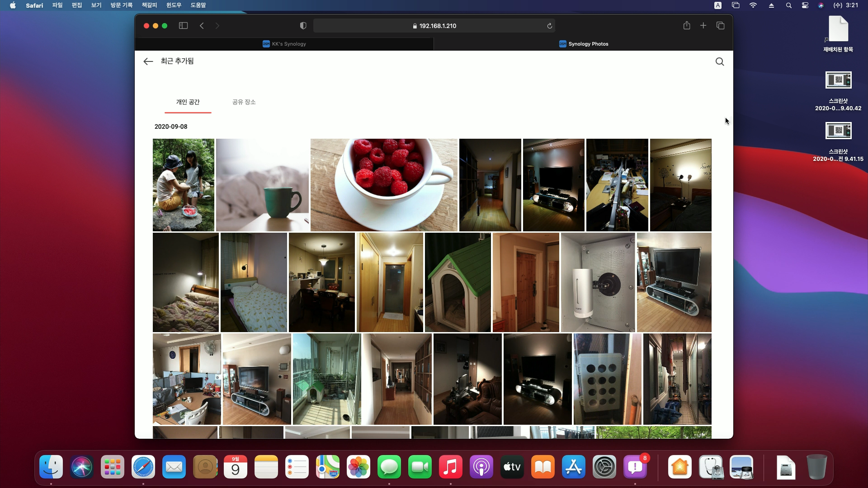This screenshot has width=868, height=488.
Task: Open the 책갈피 menu
Action: (149, 5)
